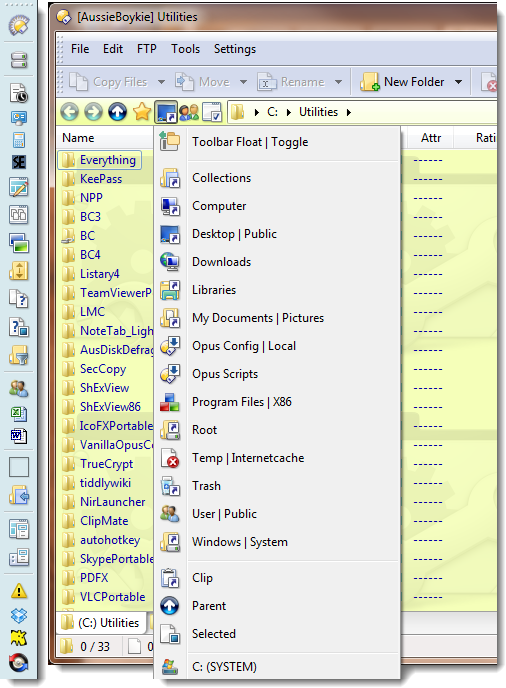Click the folder with blue left arrow icon
Viewport: 506px width, 688px height.
tap(19, 495)
